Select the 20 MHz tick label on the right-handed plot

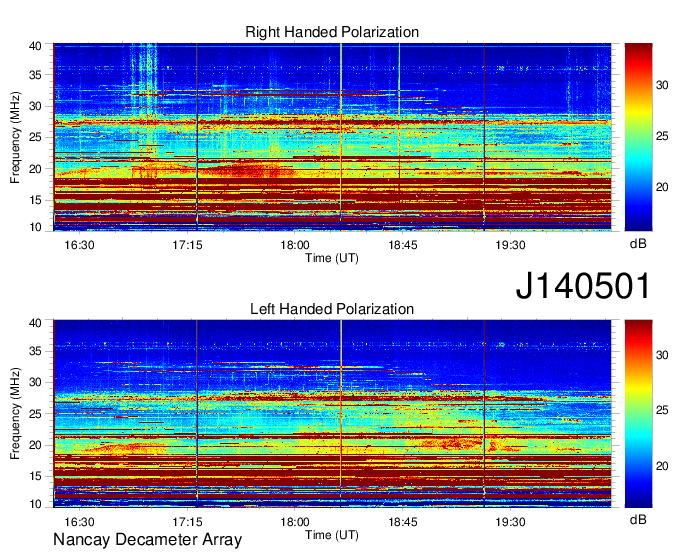[x=35, y=169]
